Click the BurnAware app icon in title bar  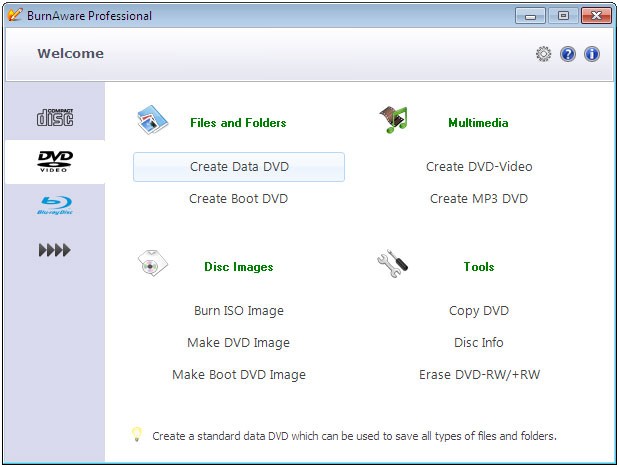tap(15, 15)
